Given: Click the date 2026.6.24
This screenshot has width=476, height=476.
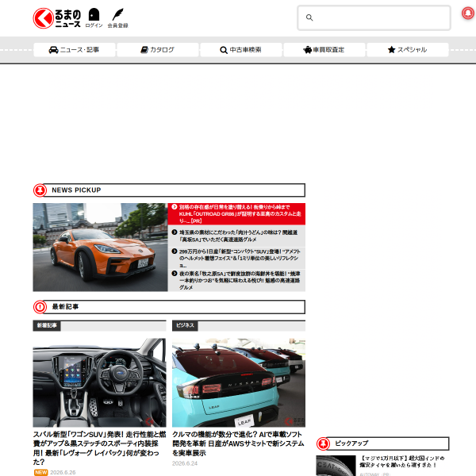Looking at the screenshot, I should click(185, 463).
